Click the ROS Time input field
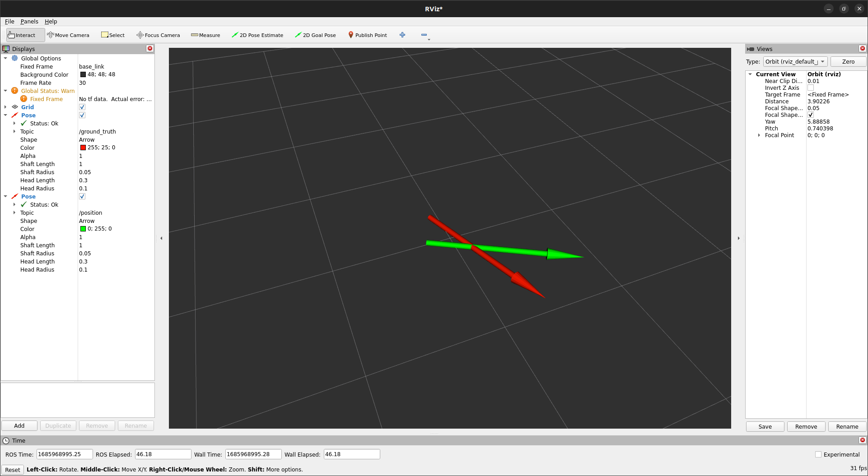The height and width of the screenshot is (476, 868). pos(65,454)
